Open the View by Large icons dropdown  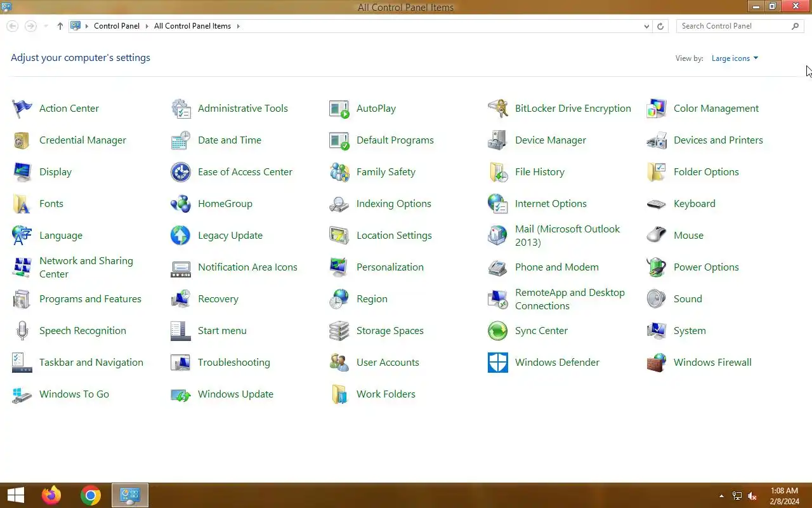[x=735, y=58]
